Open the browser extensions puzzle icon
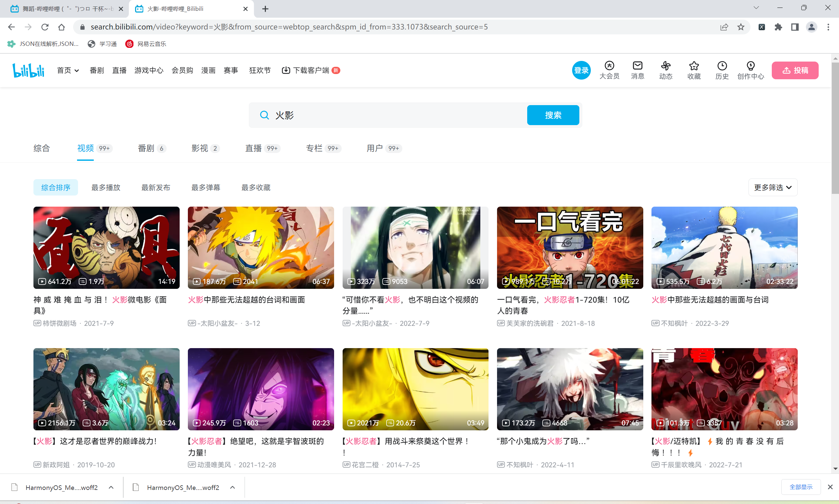Image resolution: width=839 pixels, height=504 pixels. tap(778, 27)
